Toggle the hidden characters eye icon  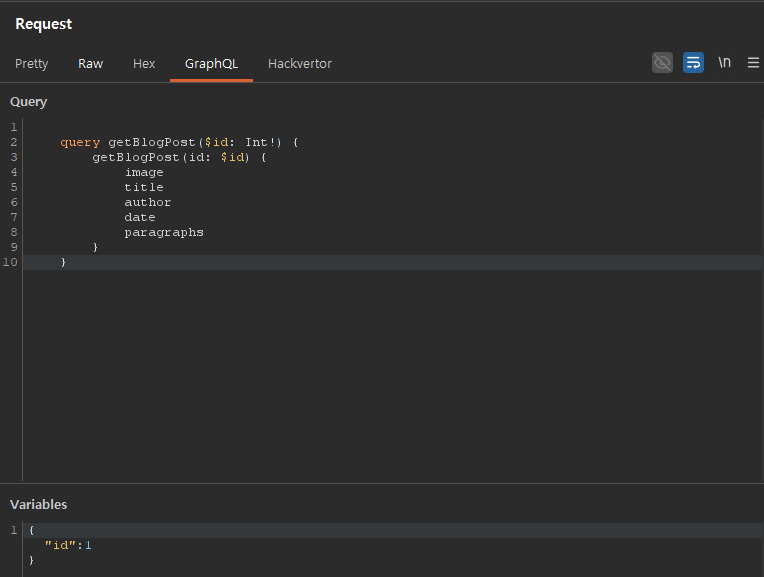tap(662, 63)
